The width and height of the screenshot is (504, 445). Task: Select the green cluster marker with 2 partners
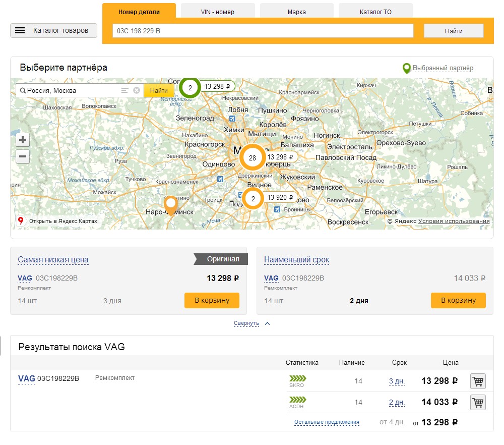[x=190, y=87]
